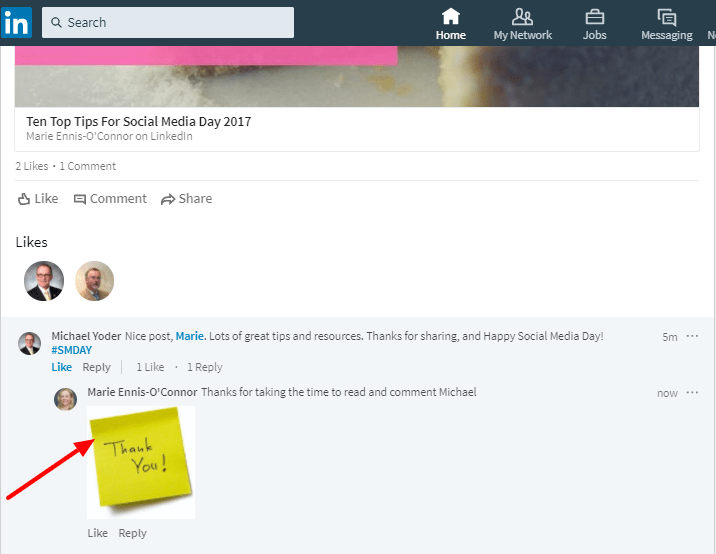Like the post with the thumbs-up icon

click(38, 199)
